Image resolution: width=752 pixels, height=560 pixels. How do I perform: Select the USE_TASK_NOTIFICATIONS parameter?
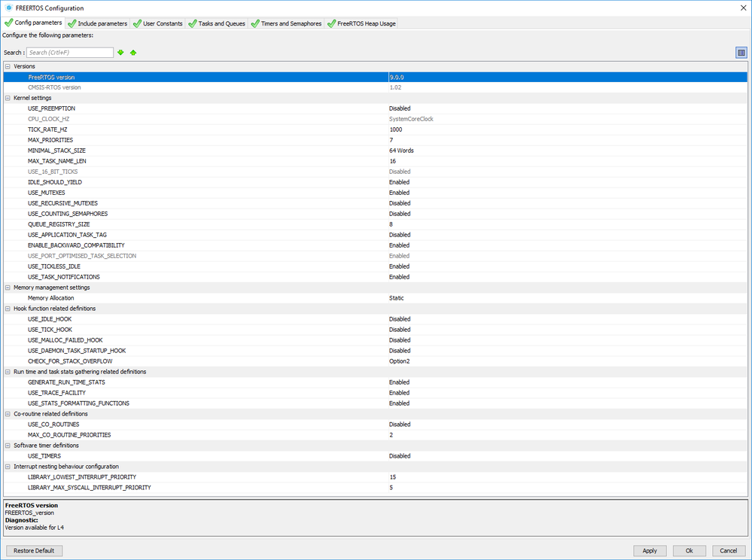coord(64,278)
